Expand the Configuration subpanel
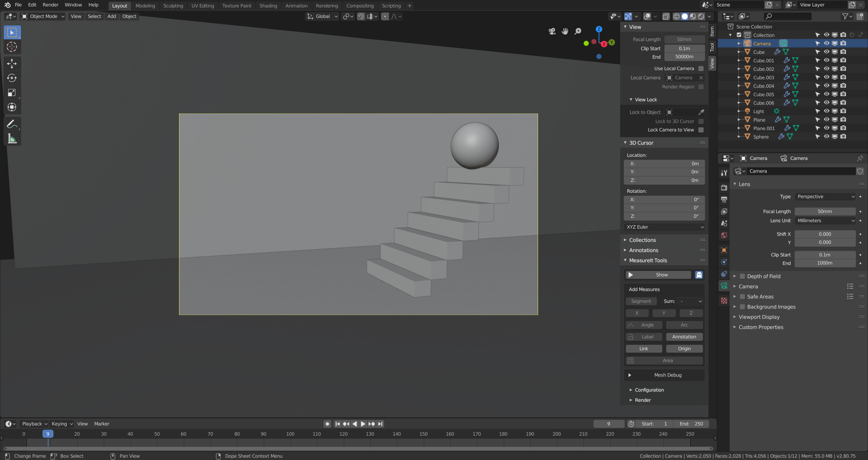The height and width of the screenshot is (460, 868). tap(649, 390)
